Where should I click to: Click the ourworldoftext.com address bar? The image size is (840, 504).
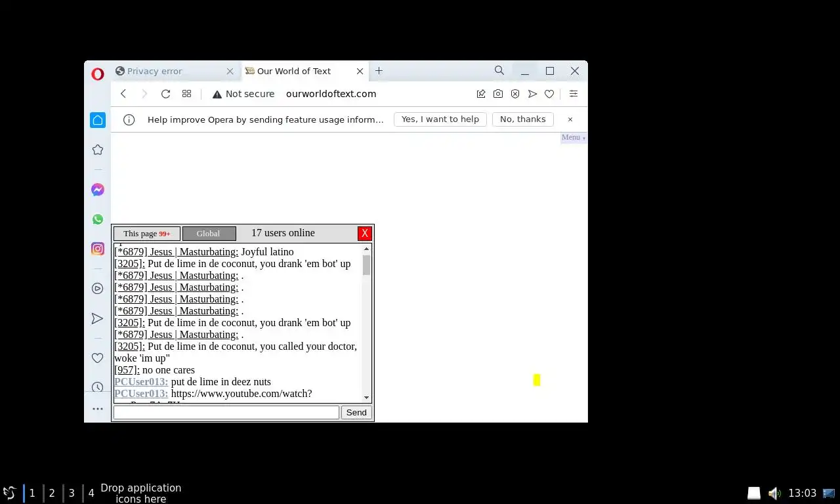(x=331, y=94)
